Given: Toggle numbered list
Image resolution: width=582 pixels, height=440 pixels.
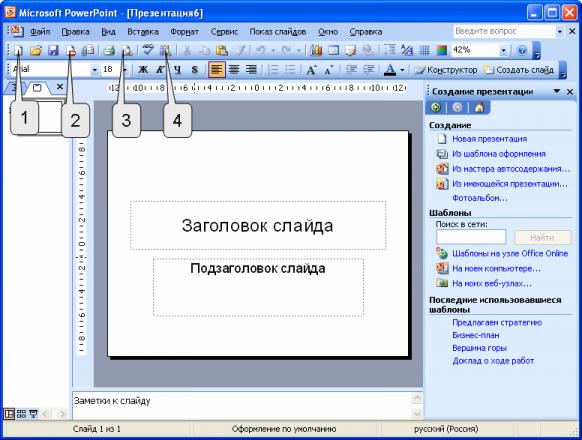Looking at the screenshot, I should click(x=273, y=69).
